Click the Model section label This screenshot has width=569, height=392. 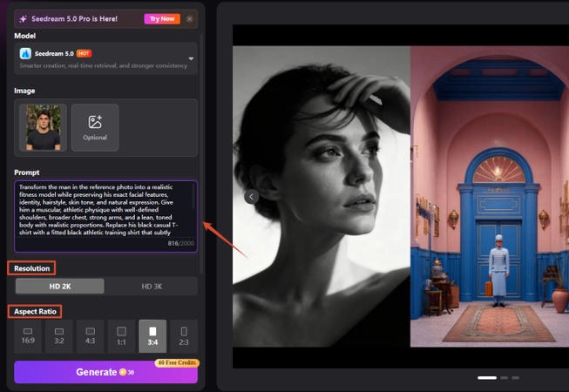coord(25,36)
